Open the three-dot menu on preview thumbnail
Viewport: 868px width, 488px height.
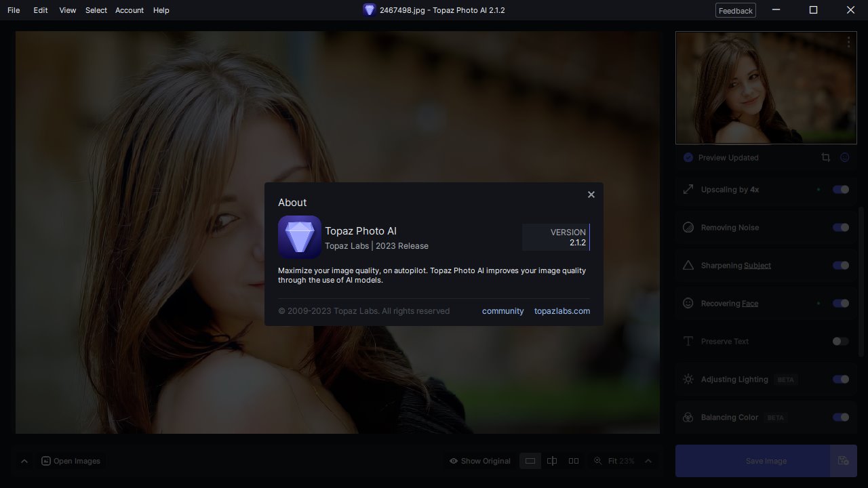point(848,42)
